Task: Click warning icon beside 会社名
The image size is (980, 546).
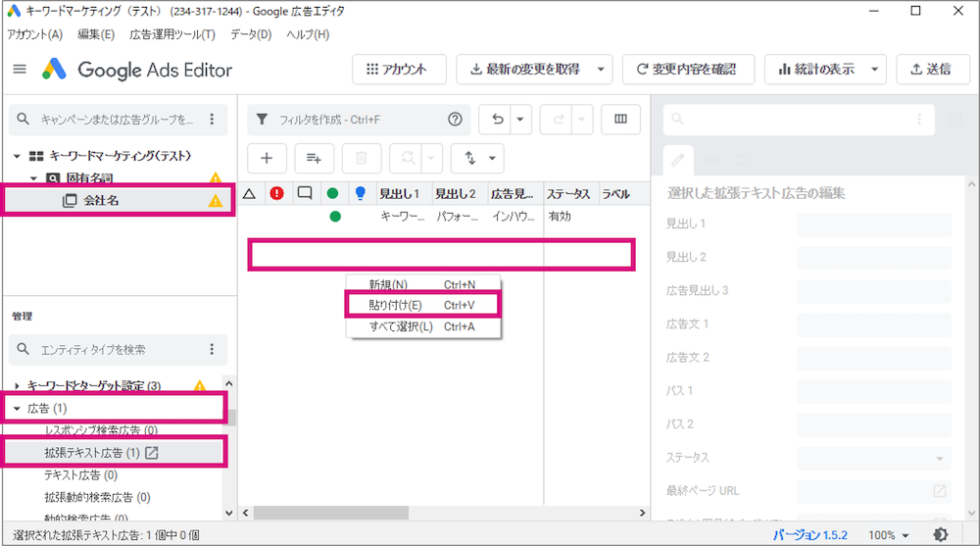Action: point(216,201)
